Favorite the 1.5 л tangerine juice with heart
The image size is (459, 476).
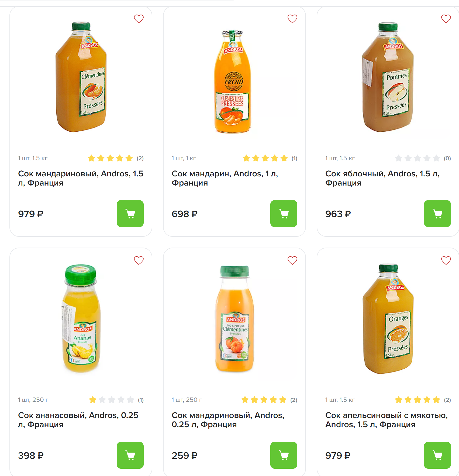pos(139,19)
